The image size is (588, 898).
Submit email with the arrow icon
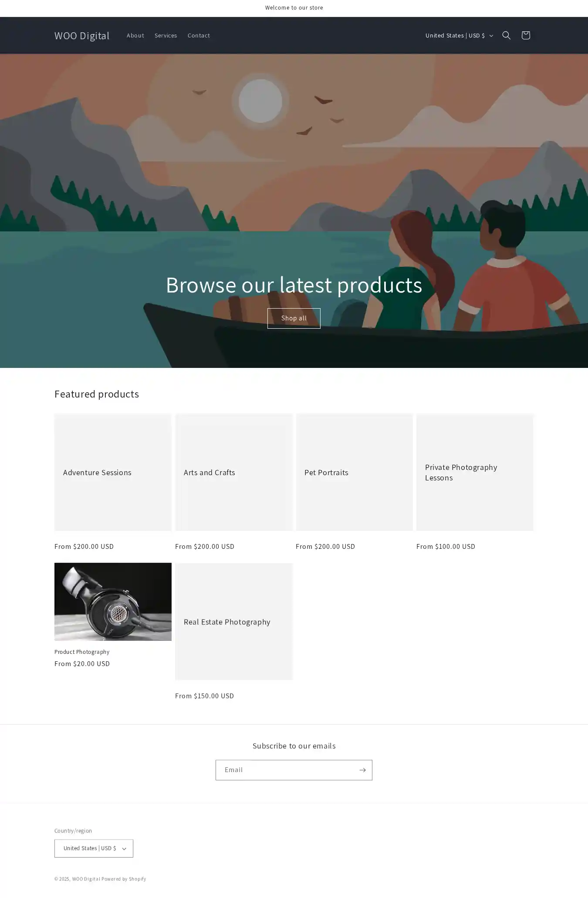click(362, 770)
